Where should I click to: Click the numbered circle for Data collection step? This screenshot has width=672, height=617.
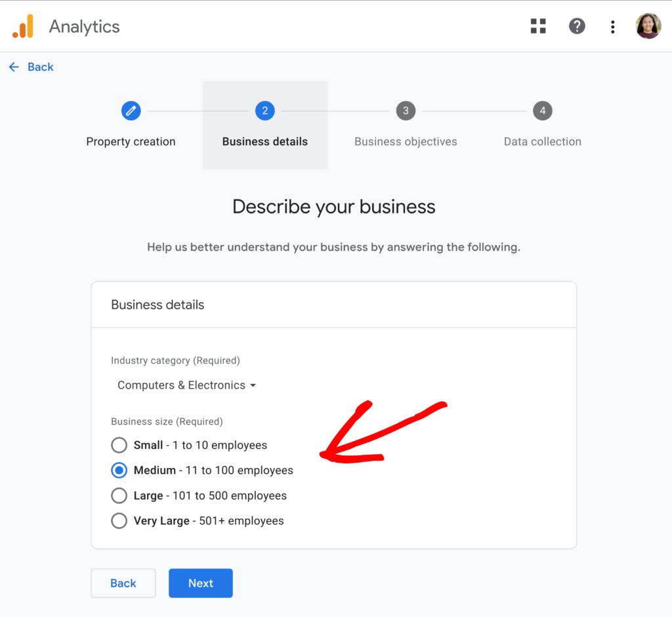tap(543, 110)
